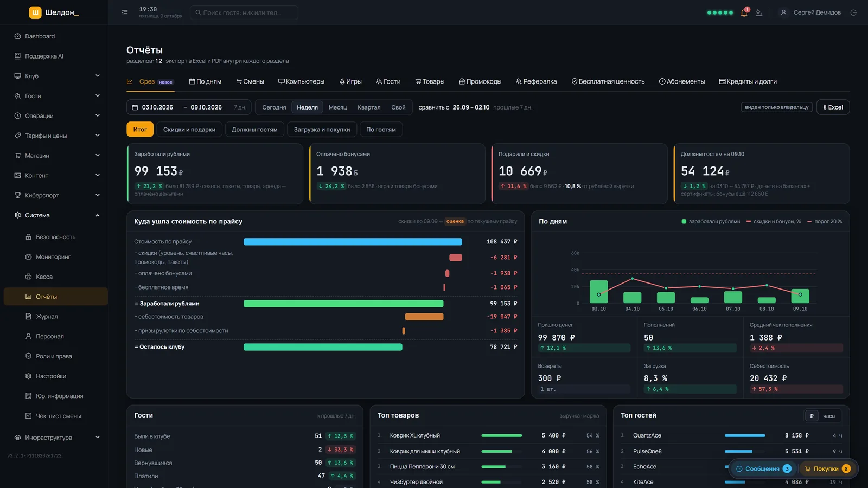Switch to the Промокоды tab
Image resolution: width=868 pixels, height=488 pixels.
point(480,81)
